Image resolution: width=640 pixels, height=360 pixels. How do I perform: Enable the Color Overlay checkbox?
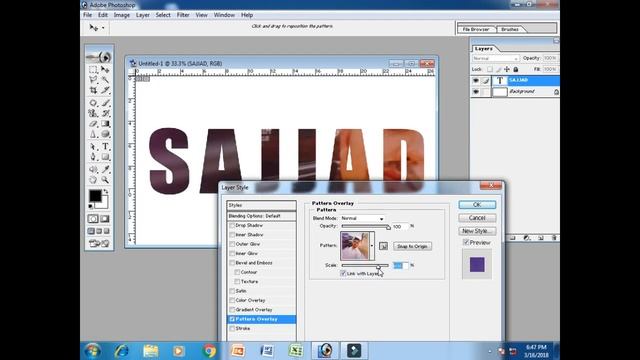pos(232,300)
